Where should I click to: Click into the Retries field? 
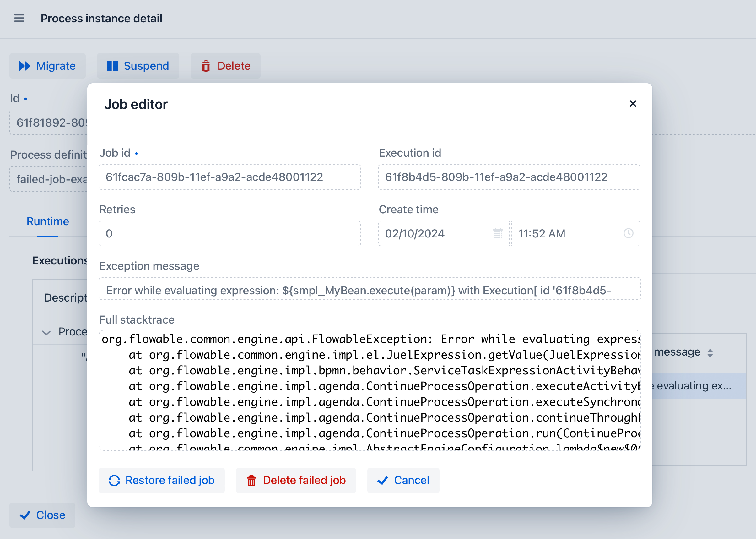pyautogui.click(x=229, y=233)
